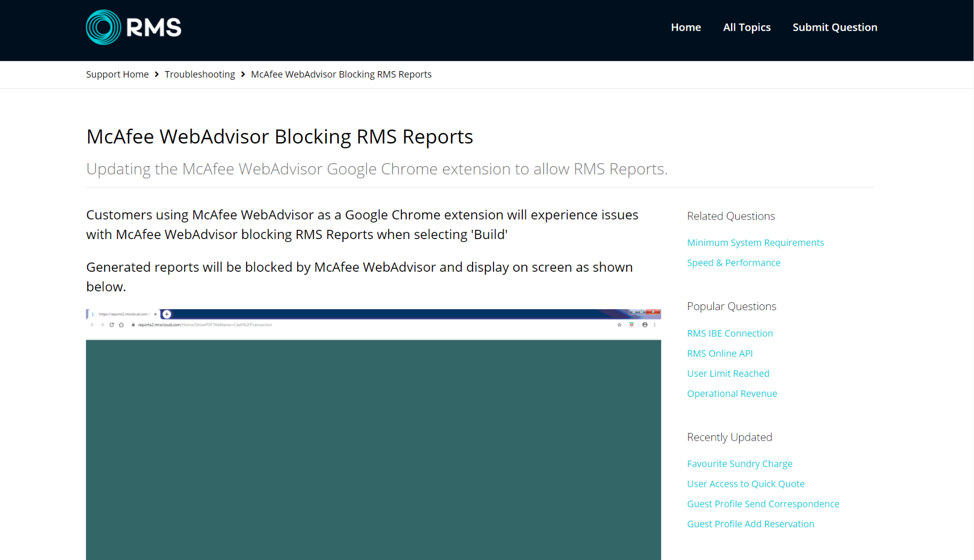Click the reload icon in embedded browser
The width and height of the screenshot is (974, 560).
[112, 325]
